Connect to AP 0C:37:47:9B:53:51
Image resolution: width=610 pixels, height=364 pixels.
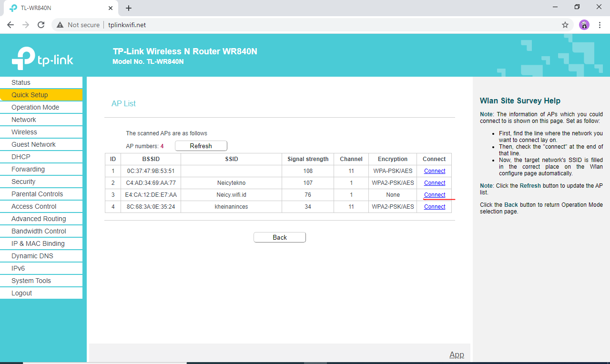point(435,171)
